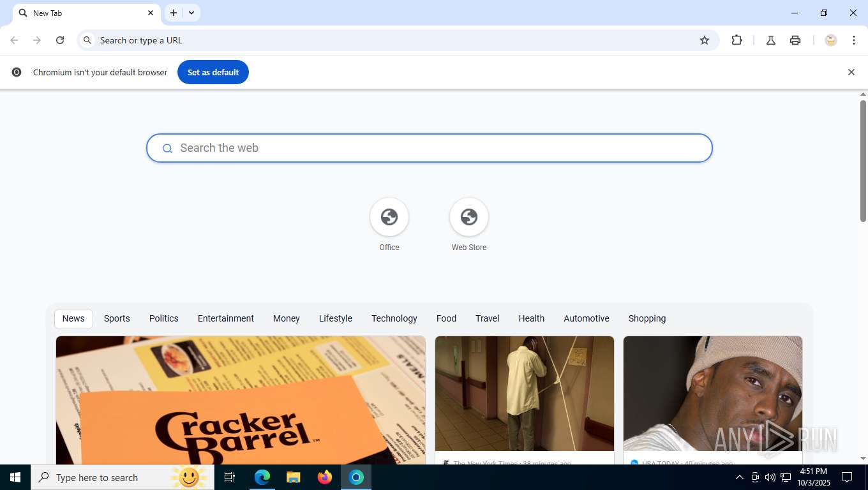Open the Health tab
868x490 pixels.
click(x=532, y=318)
